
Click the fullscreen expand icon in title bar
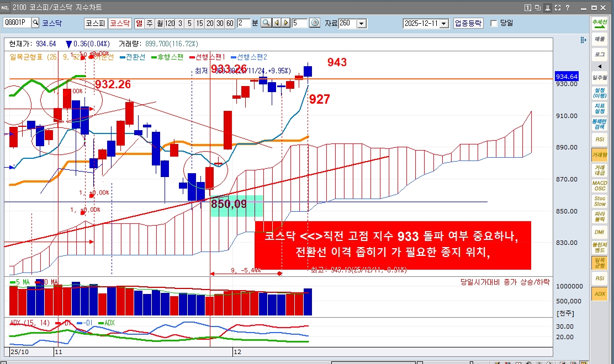click(558, 7)
